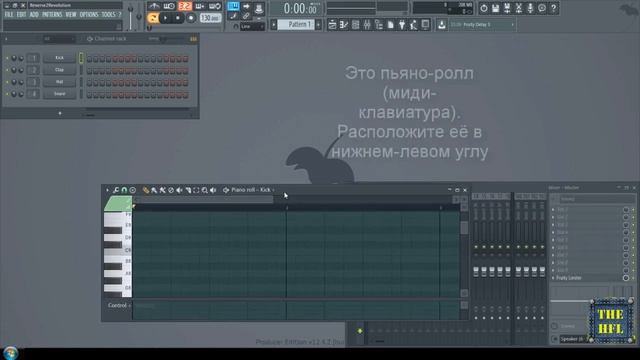Select piano roll Paint brush tool
This screenshot has height=360, width=640.
[x=154, y=190]
